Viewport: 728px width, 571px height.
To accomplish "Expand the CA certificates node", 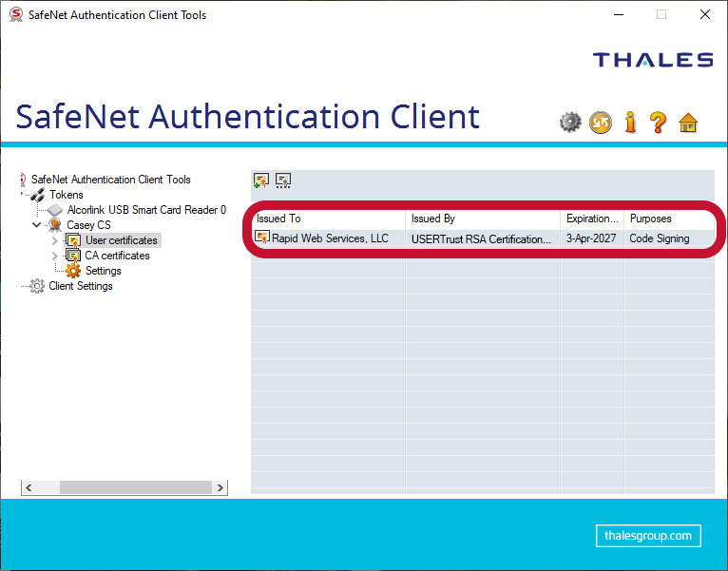I will [x=55, y=256].
